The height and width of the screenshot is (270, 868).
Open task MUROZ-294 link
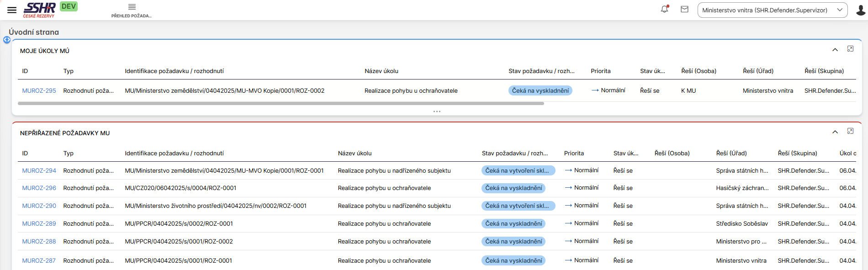point(39,171)
